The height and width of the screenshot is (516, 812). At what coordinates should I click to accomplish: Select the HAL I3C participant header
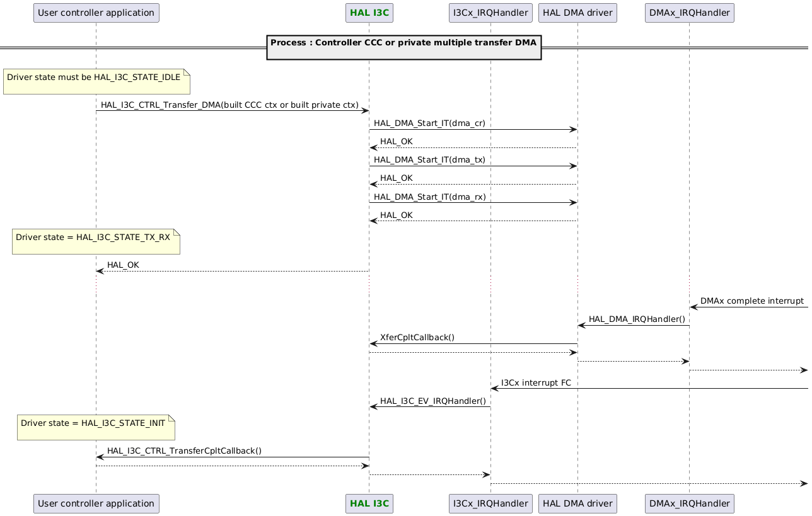(x=369, y=12)
